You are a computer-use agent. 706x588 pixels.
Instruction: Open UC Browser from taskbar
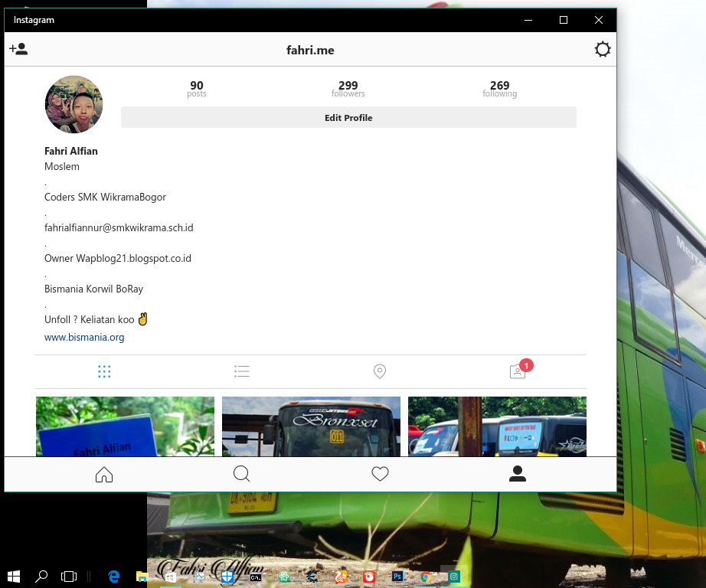tap(341, 577)
